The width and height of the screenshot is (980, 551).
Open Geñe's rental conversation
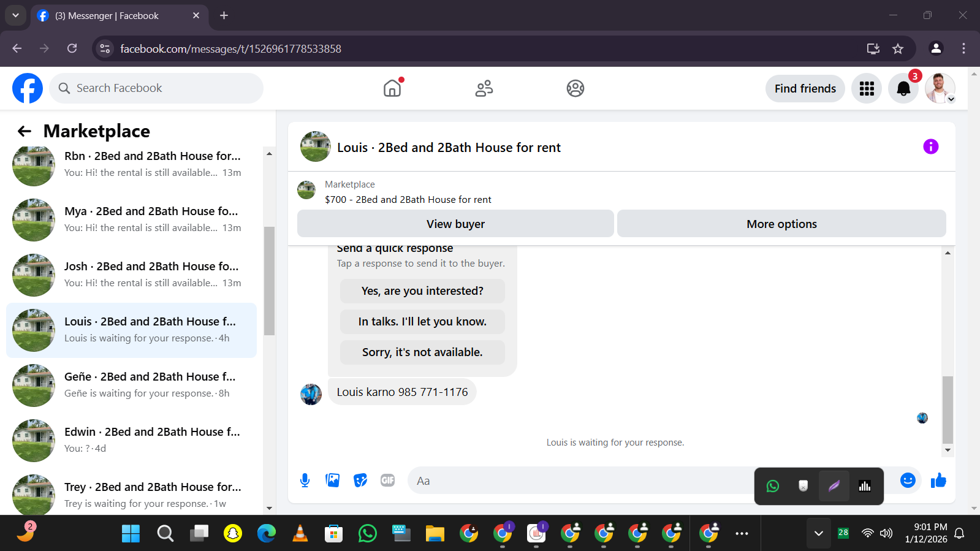pyautogui.click(x=131, y=385)
